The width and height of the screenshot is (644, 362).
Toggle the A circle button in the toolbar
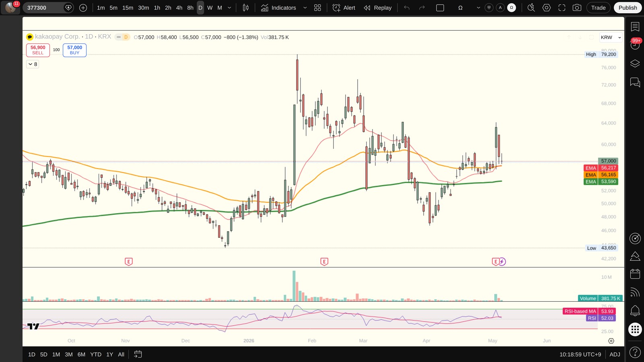[x=500, y=8]
